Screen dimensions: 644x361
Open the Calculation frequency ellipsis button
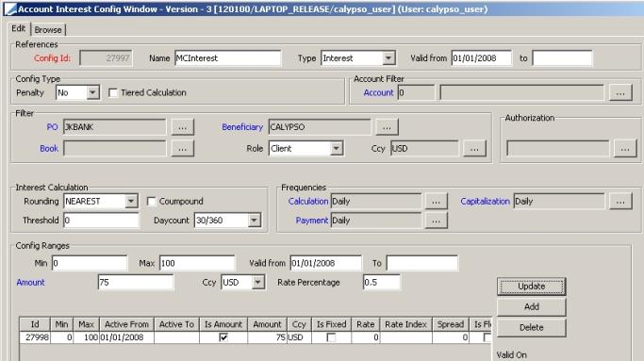pyautogui.click(x=436, y=202)
